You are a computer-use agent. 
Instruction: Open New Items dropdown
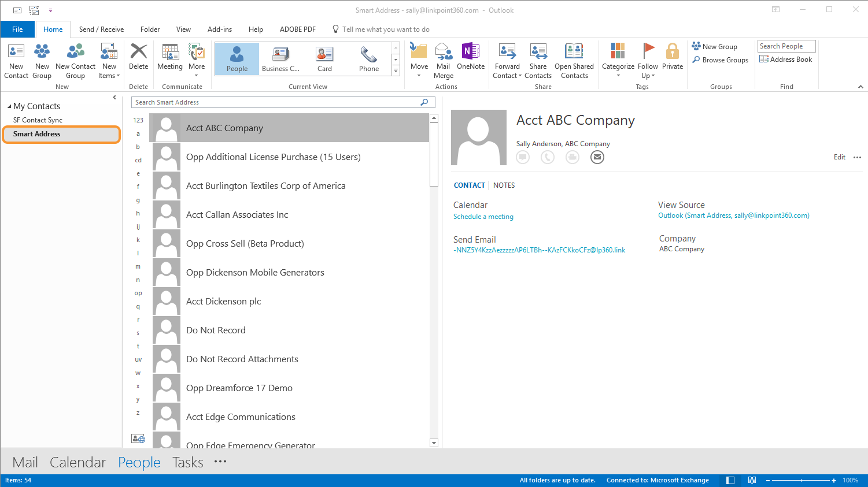109,61
